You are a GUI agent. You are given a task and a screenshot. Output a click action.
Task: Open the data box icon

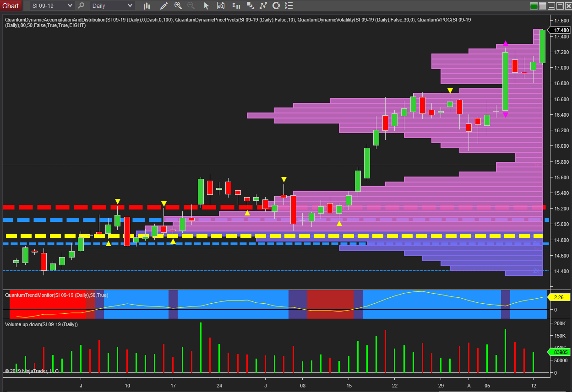tap(221, 6)
